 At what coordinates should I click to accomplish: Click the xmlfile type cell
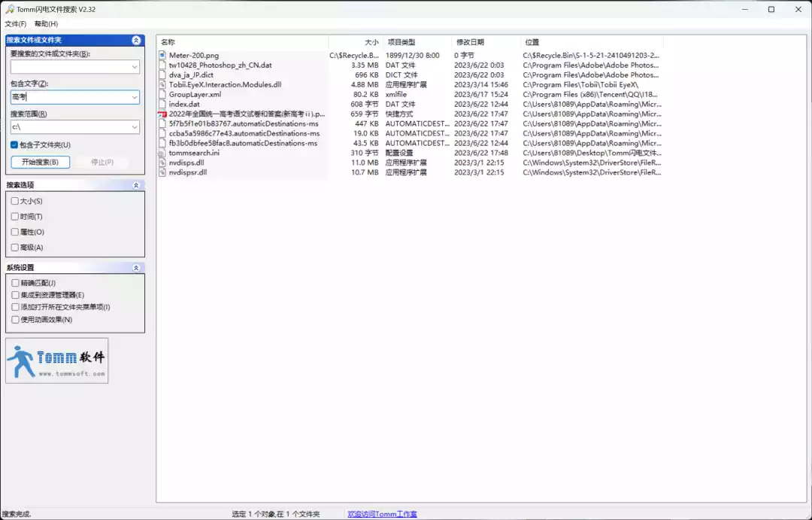396,94
